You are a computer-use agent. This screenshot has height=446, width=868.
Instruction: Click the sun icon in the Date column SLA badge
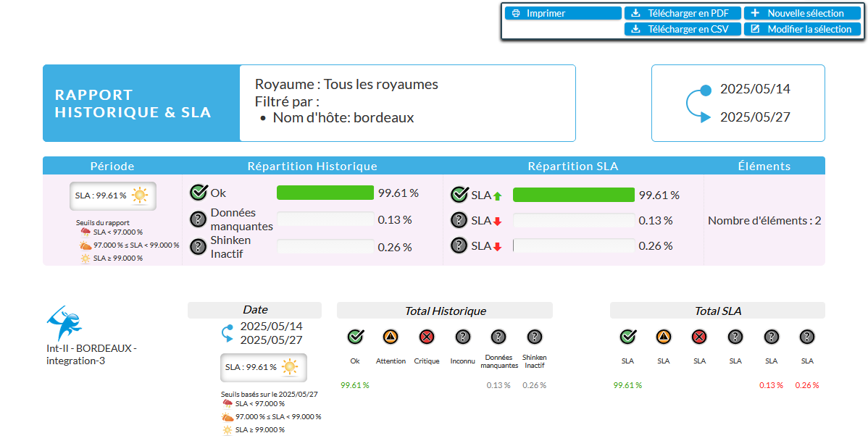290,367
